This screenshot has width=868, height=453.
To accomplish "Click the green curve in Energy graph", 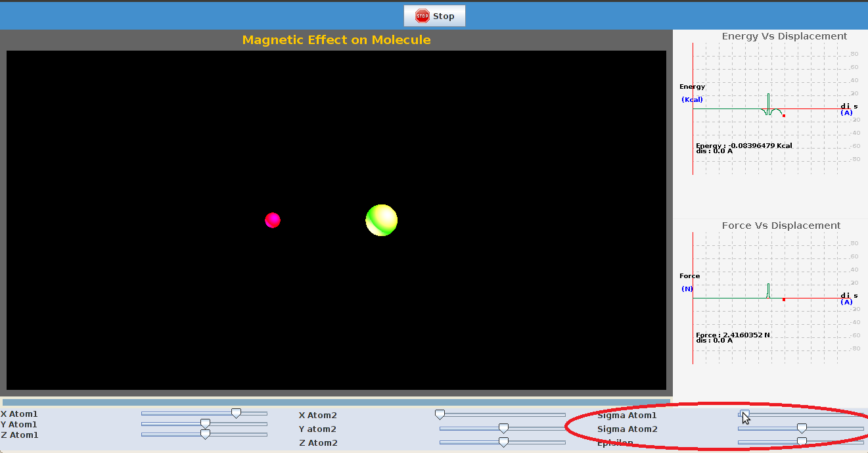I will [x=769, y=105].
